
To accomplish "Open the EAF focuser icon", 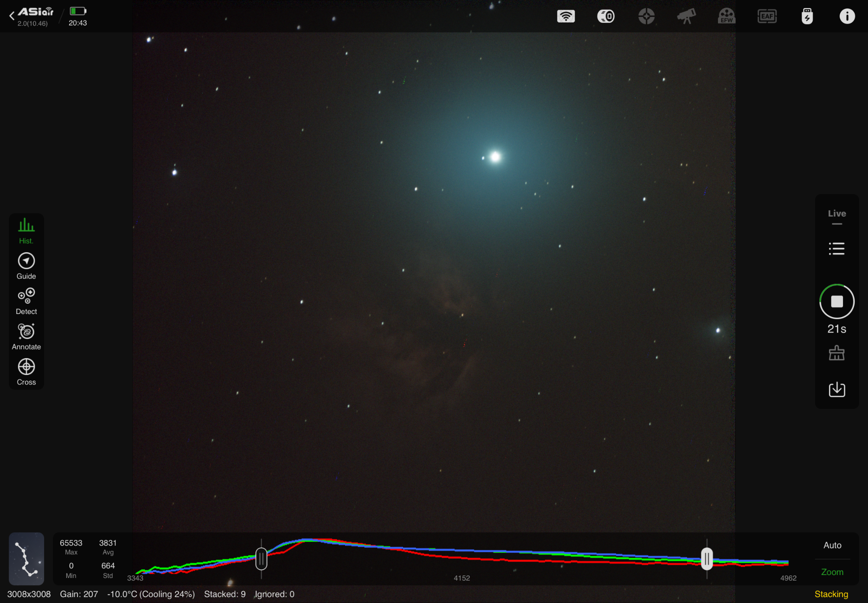I will [x=767, y=17].
